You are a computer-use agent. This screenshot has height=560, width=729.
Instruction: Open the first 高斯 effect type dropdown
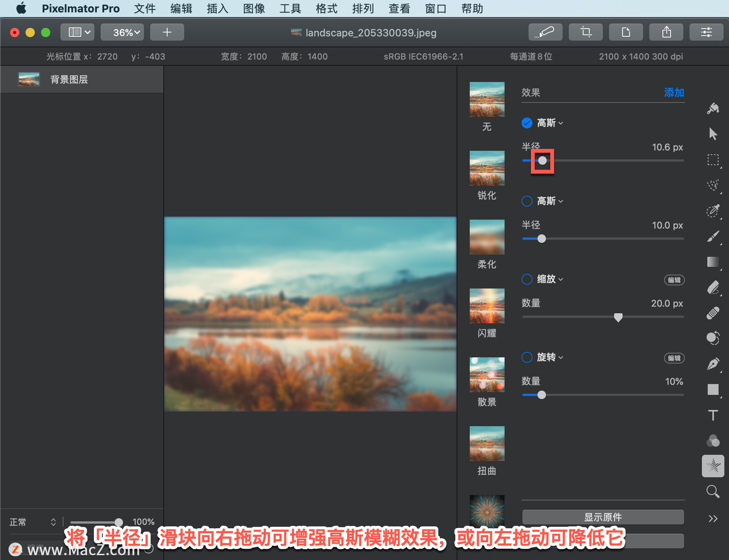click(x=550, y=123)
